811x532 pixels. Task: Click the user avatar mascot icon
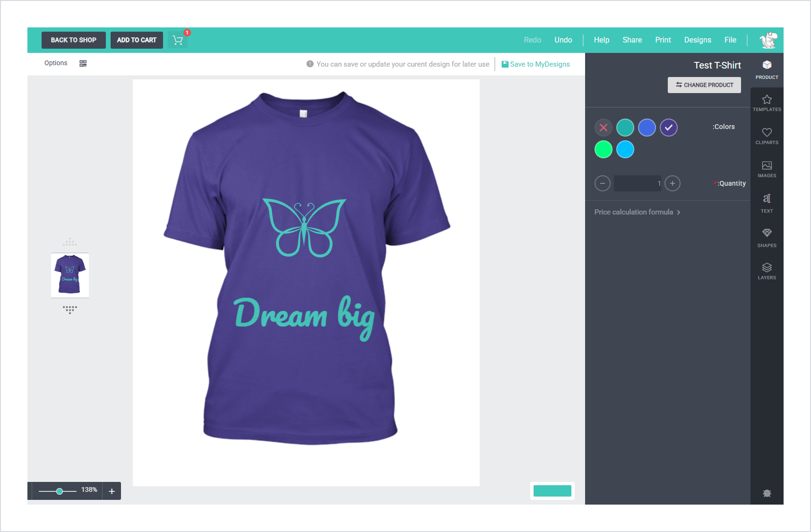click(x=768, y=40)
